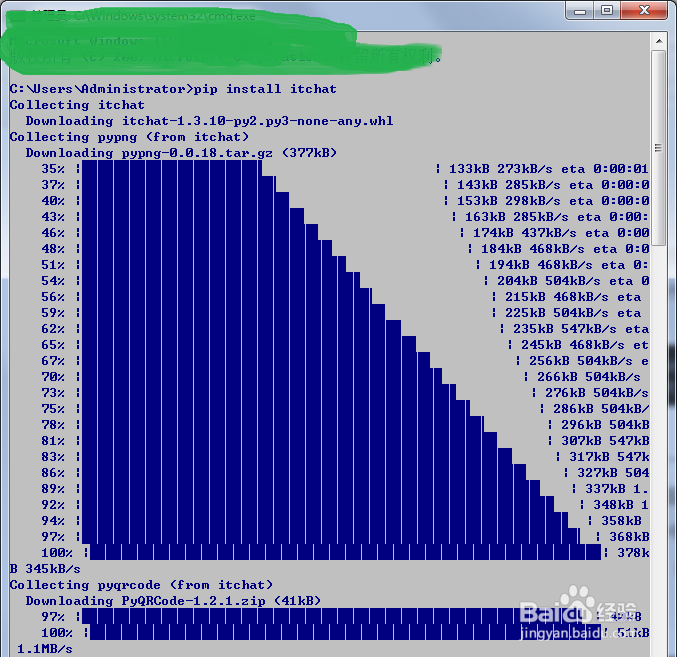Click the '143kB 285kB/s' download status
Viewport: 677px width, 657px height.
click(x=509, y=185)
